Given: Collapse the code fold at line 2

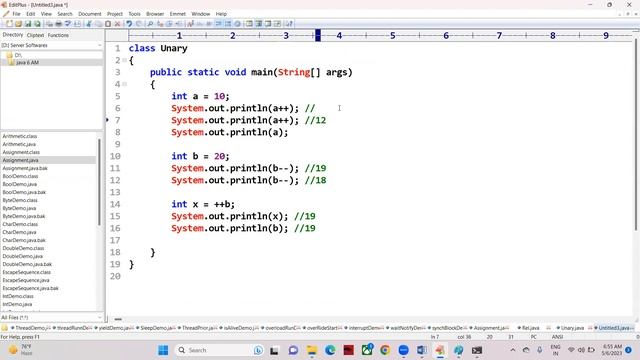Looking at the screenshot, I should pyautogui.click(x=124, y=60).
